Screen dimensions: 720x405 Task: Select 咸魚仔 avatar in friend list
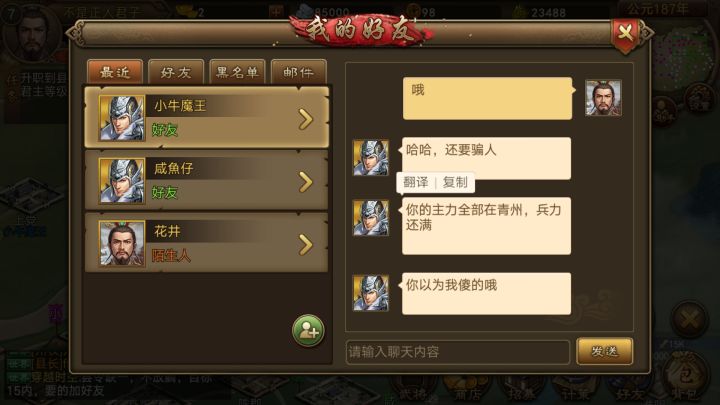[x=122, y=180]
